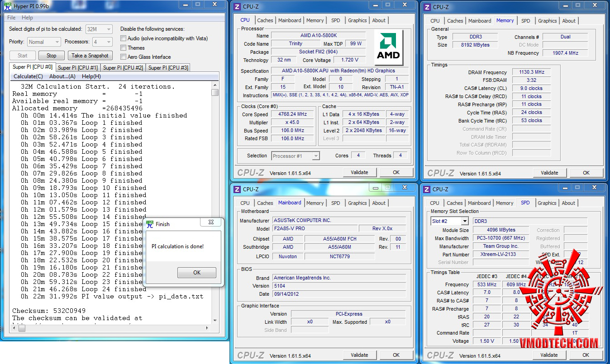Click the Hyper PI title bar icon
Image resolution: width=610 pixels, height=364 pixels.
[x=7, y=7]
